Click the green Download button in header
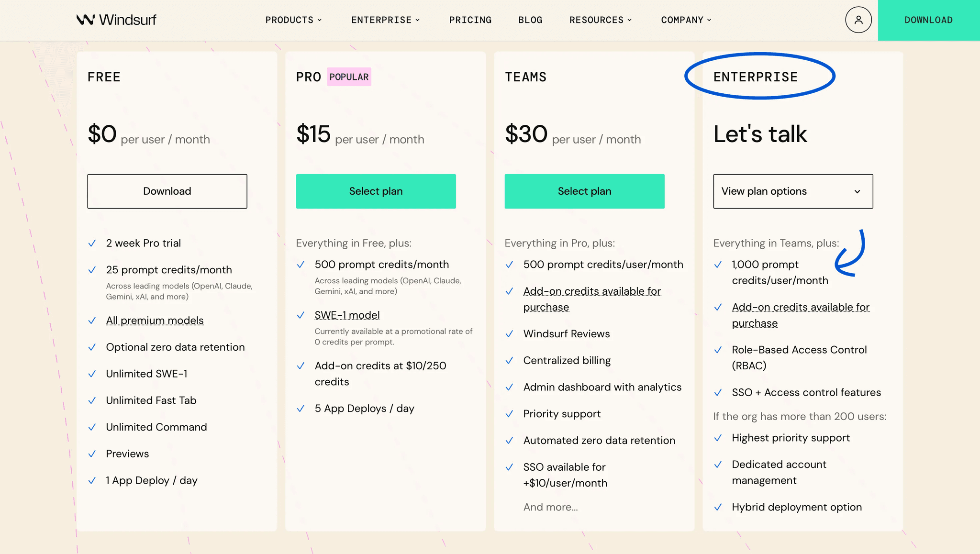 coord(928,20)
